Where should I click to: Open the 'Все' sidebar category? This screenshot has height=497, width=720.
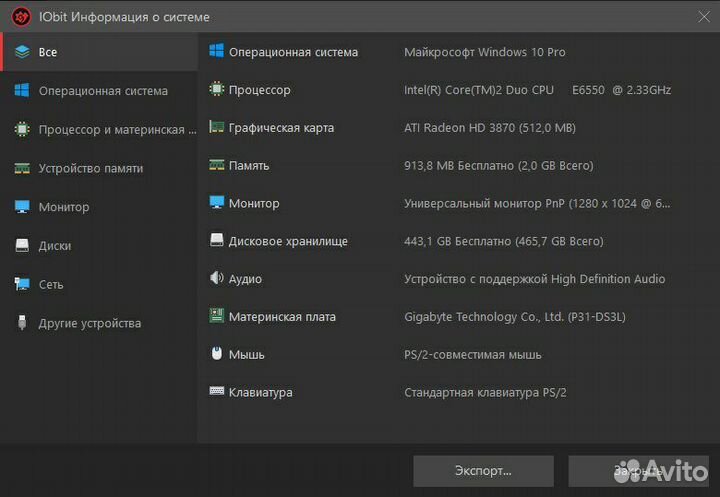(x=100, y=52)
